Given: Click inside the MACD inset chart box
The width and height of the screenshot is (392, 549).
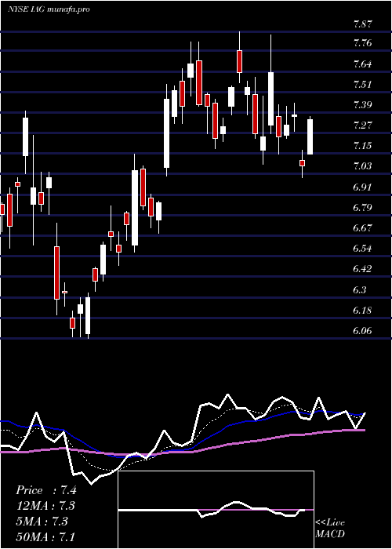Looking at the screenshot, I should tap(216, 510).
